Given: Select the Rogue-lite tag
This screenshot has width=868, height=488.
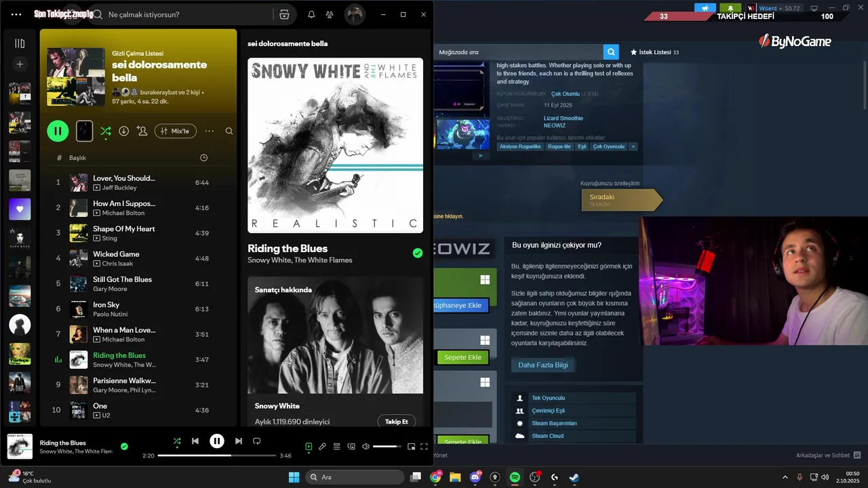Looking at the screenshot, I should tap(559, 146).
